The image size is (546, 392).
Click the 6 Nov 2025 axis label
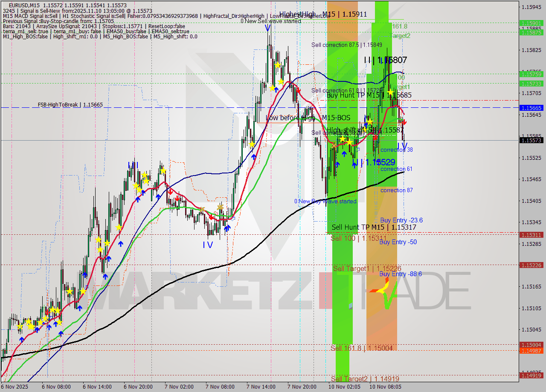coord(14,386)
